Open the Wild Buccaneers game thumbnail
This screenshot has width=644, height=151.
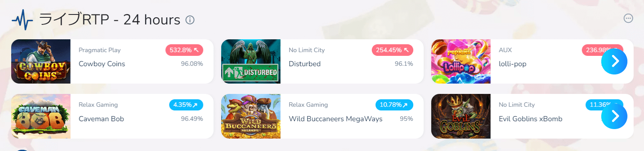[x=251, y=116]
